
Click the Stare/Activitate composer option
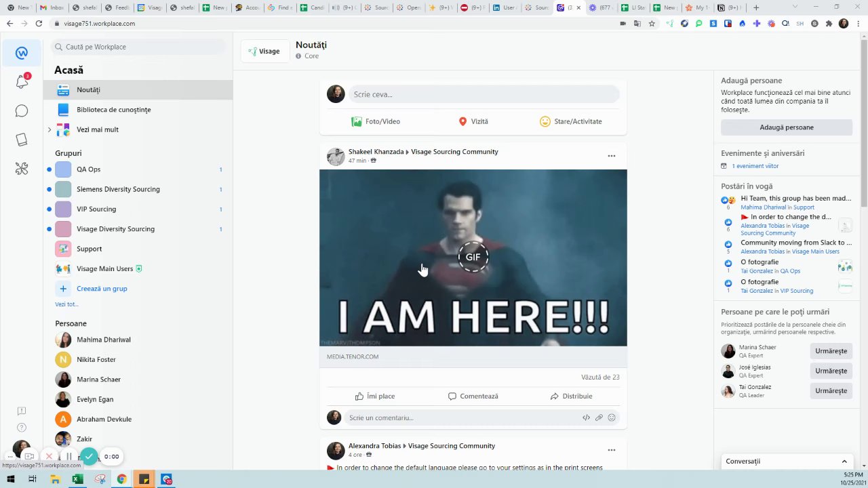(571, 121)
